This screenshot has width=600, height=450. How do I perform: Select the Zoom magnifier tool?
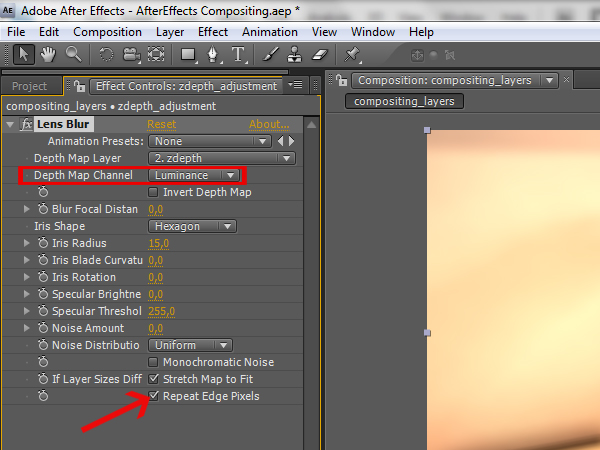[74, 54]
